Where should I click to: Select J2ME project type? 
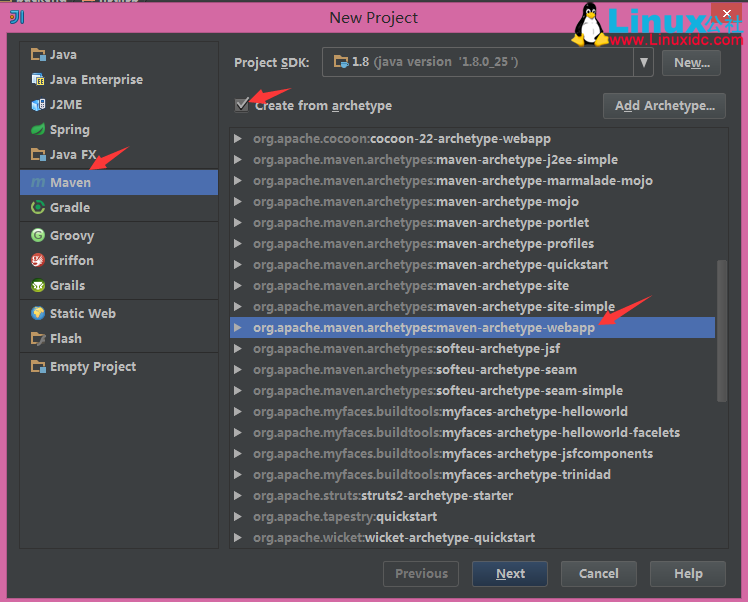tap(119, 104)
